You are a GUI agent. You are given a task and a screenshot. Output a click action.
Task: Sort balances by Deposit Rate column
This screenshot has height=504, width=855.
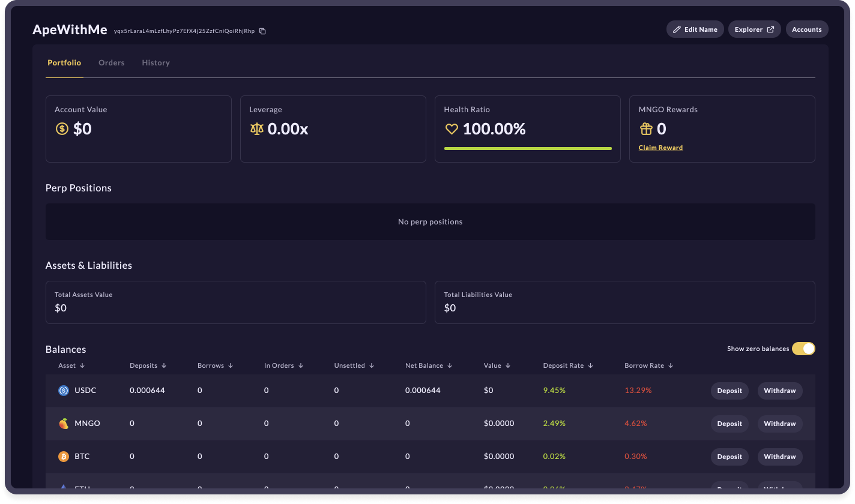coord(568,365)
